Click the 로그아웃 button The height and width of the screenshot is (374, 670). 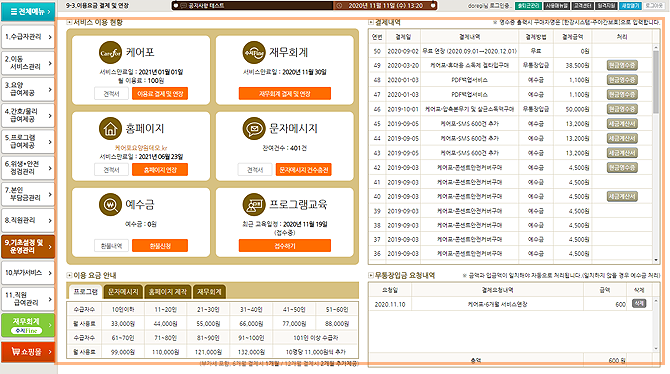tap(653, 6)
